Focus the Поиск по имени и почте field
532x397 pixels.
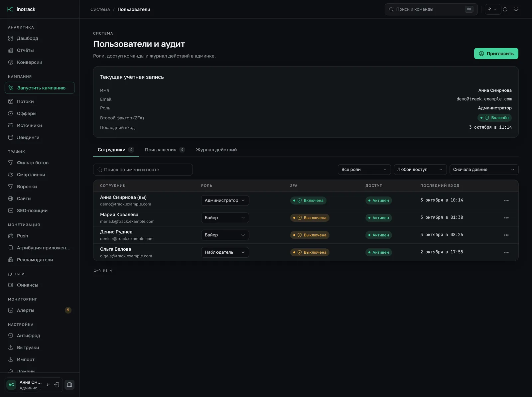(x=143, y=170)
